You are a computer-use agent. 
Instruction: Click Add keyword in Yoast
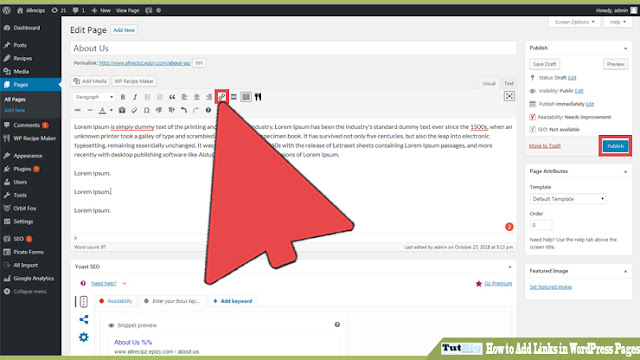coord(233,301)
